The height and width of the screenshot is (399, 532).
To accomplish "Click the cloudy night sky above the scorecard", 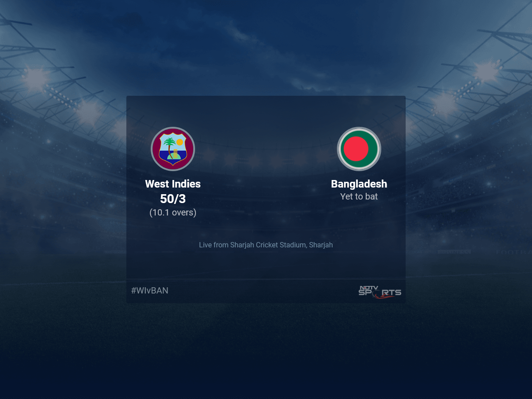I will 266,44.
